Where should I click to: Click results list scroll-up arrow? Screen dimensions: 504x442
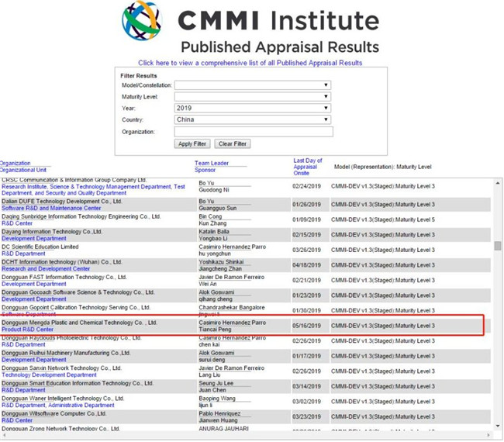click(498, 183)
